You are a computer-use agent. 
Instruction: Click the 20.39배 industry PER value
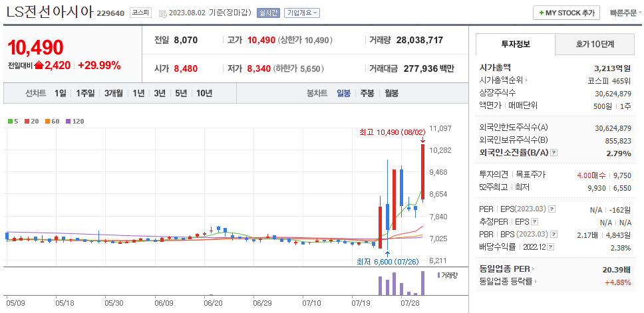tap(616, 269)
